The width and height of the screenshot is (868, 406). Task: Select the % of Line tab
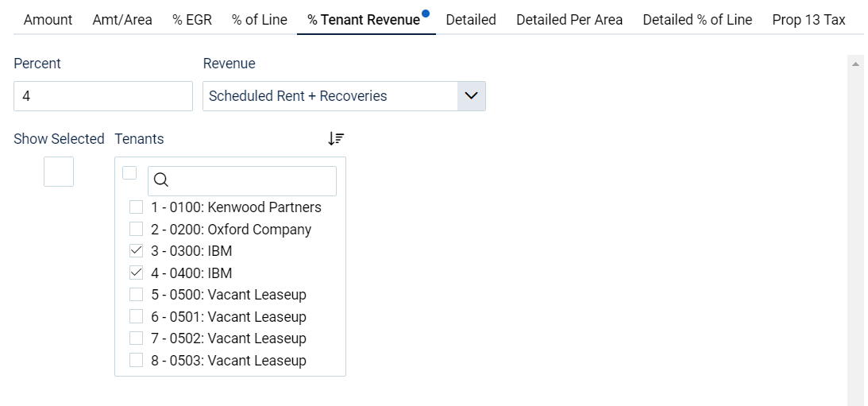tap(260, 20)
